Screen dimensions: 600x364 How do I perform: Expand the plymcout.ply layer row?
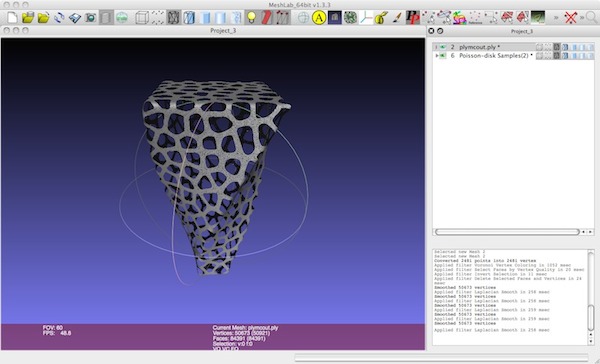click(436, 47)
